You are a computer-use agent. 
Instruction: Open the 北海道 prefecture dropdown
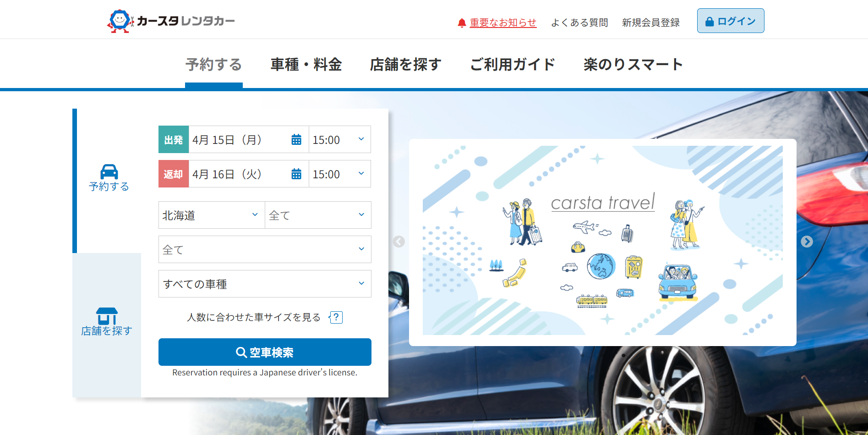pos(211,215)
